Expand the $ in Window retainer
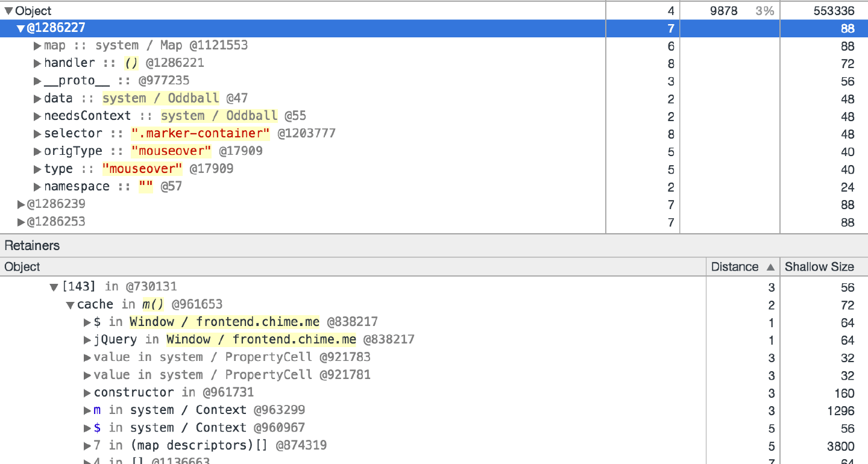Viewport: 868px width, 464px height. (87, 322)
